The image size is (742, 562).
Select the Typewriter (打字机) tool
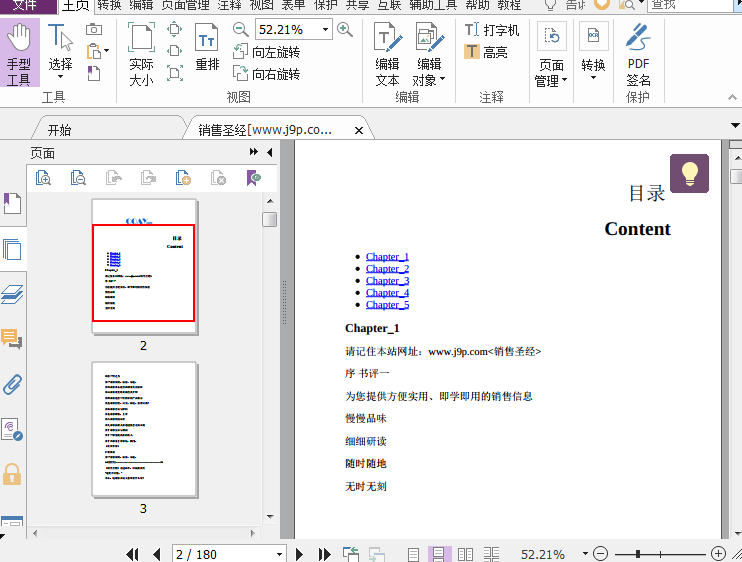coord(492,30)
